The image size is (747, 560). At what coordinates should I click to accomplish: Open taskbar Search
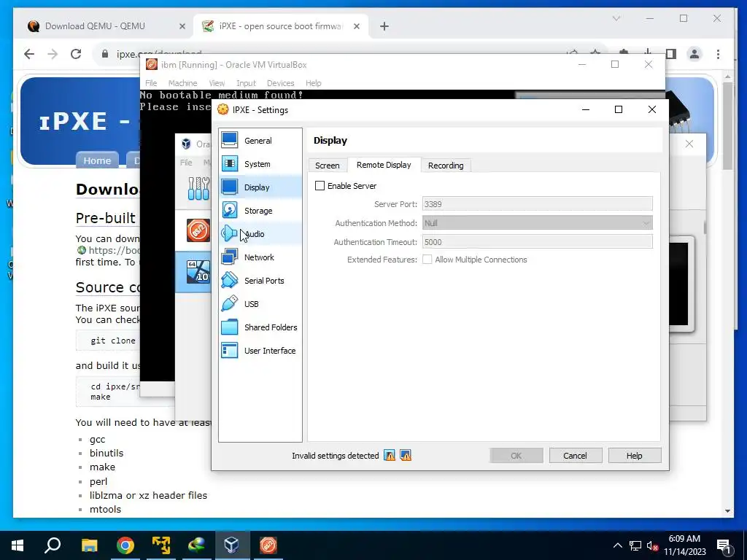pos(53,545)
